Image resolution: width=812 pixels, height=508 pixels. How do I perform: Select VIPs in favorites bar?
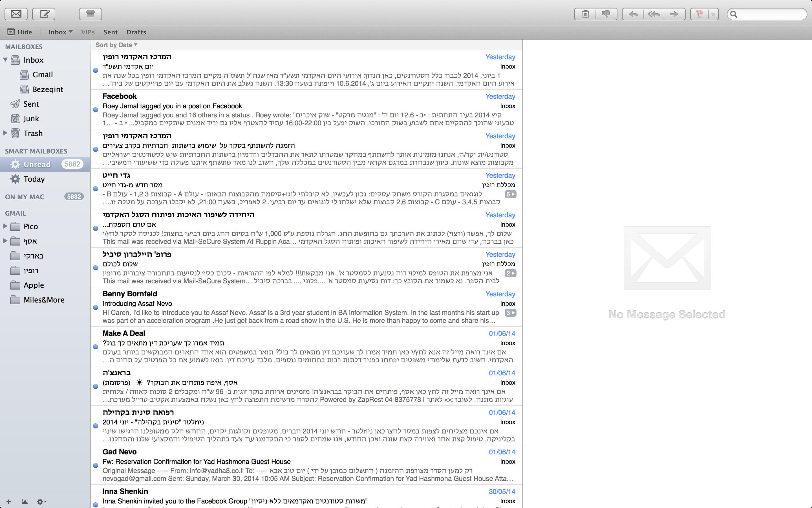coord(88,32)
